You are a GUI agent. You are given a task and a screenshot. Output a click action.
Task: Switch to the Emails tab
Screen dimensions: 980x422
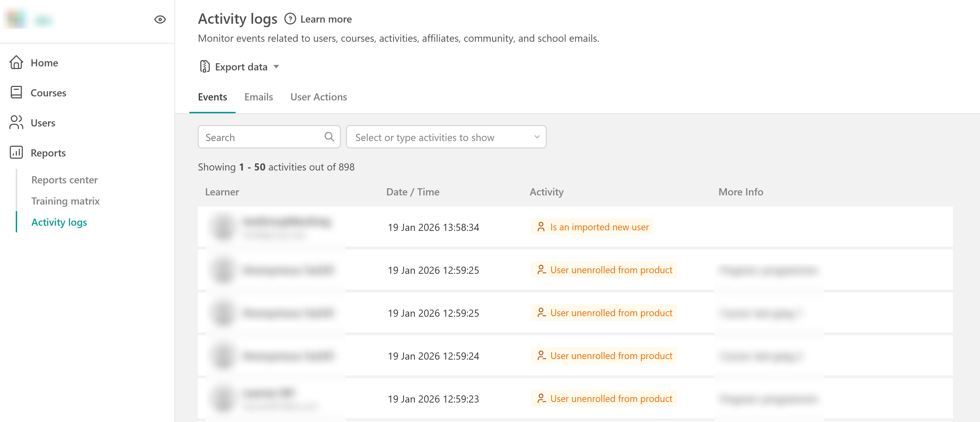pos(258,97)
